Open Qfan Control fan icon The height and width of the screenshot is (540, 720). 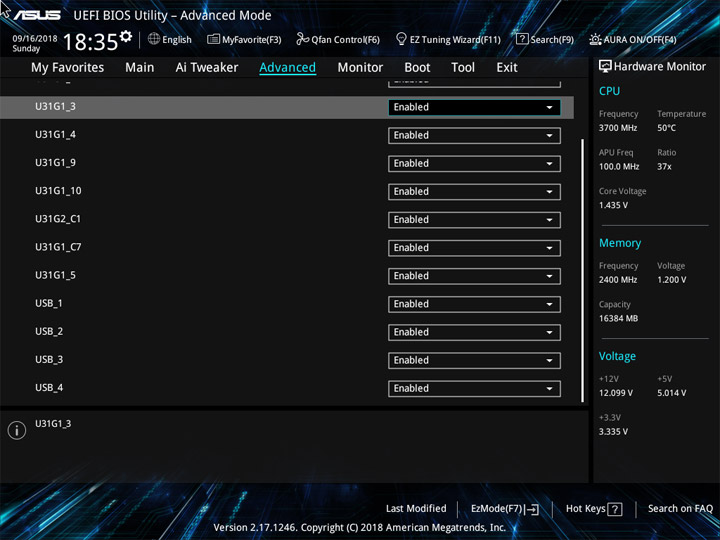click(x=302, y=39)
